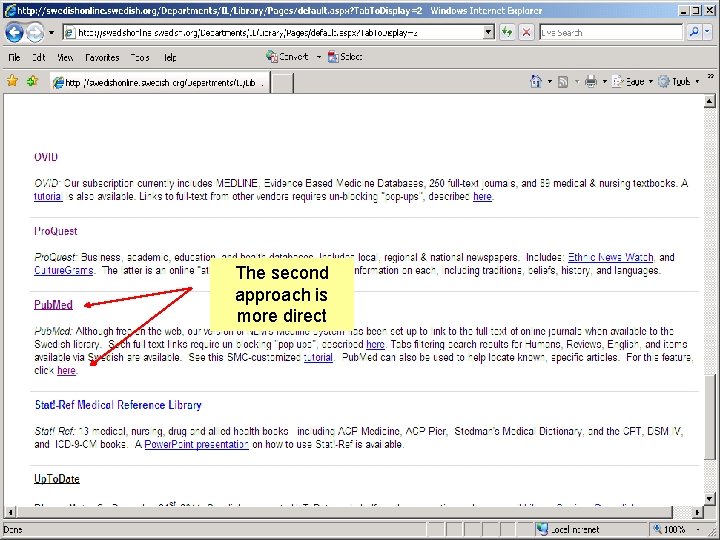This screenshot has width=720, height=540.
Task: Open the Tools menu
Action: (x=140, y=57)
